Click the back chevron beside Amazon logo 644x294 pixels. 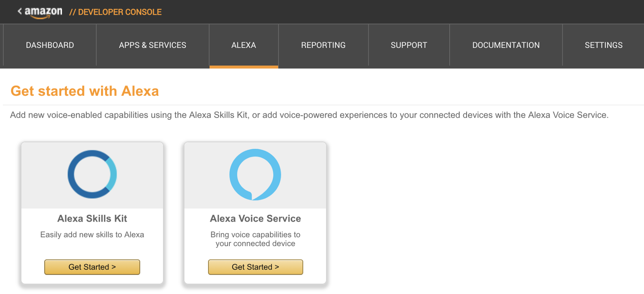pos(20,11)
